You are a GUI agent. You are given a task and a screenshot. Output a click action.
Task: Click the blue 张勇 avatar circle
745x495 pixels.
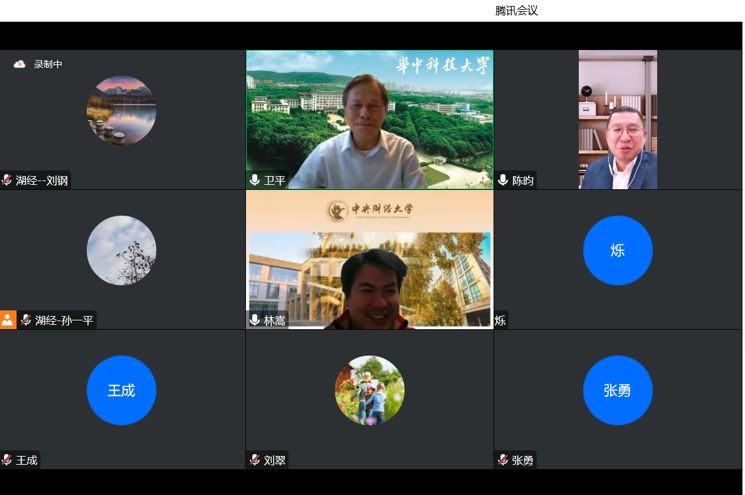point(617,390)
